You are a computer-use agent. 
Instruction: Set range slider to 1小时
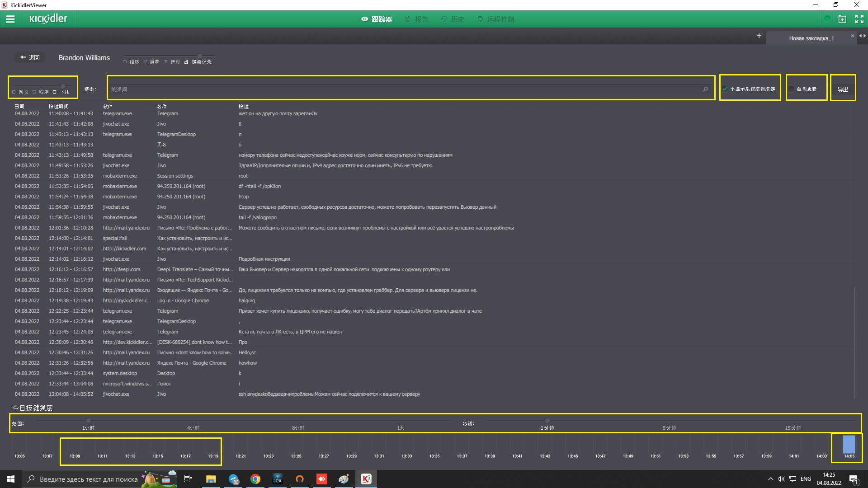coord(89,428)
